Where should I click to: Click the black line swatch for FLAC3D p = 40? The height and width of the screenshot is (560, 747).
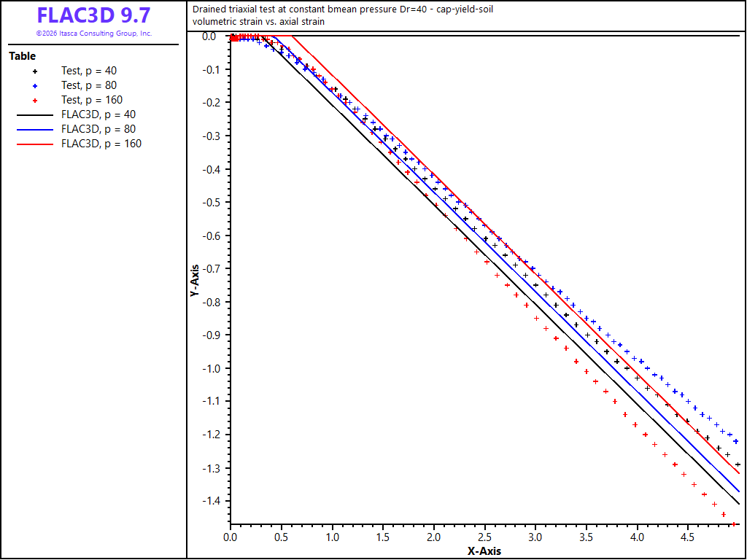point(35,114)
